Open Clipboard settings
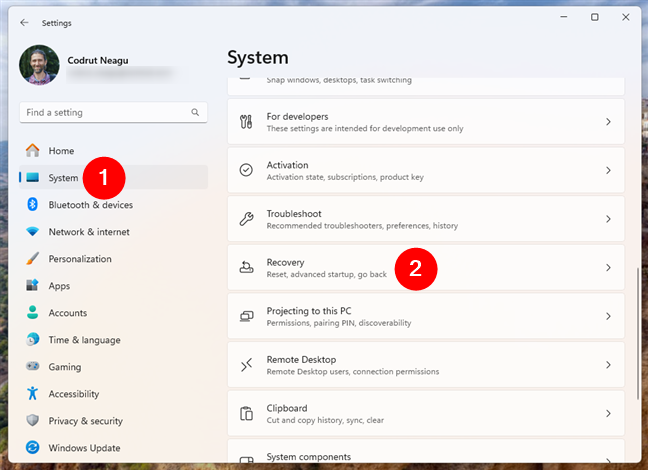648x470 pixels. tap(426, 413)
